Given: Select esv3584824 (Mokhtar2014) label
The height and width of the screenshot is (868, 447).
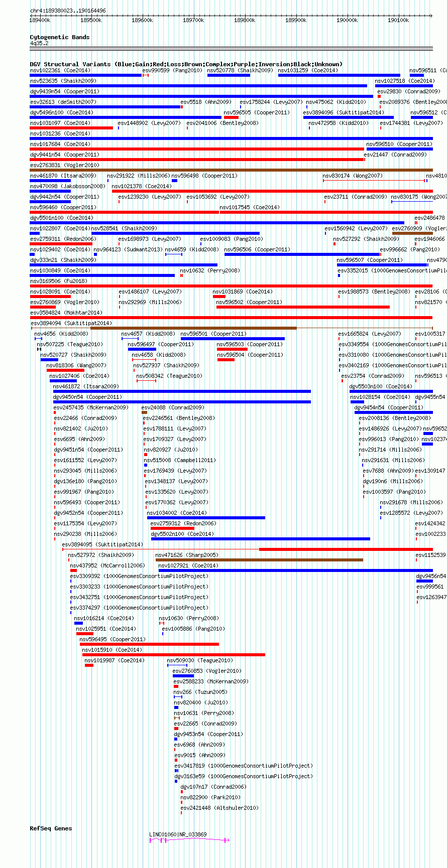Looking at the screenshot, I should (x=66, y=313).
